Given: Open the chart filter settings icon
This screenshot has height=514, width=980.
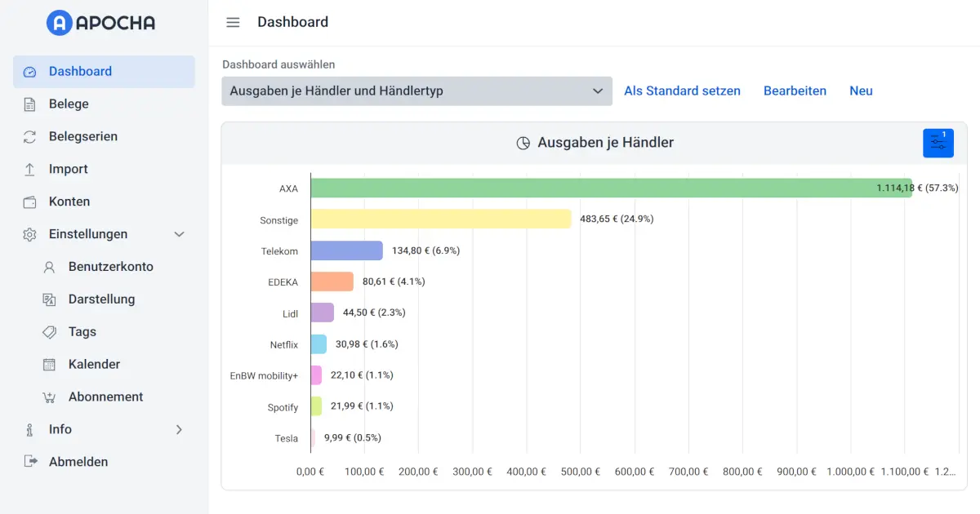Looking at the screenshot, I should coord(938,143).
